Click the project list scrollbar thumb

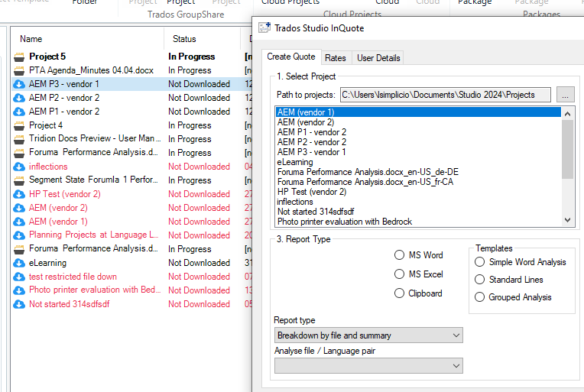pos(568,149)
